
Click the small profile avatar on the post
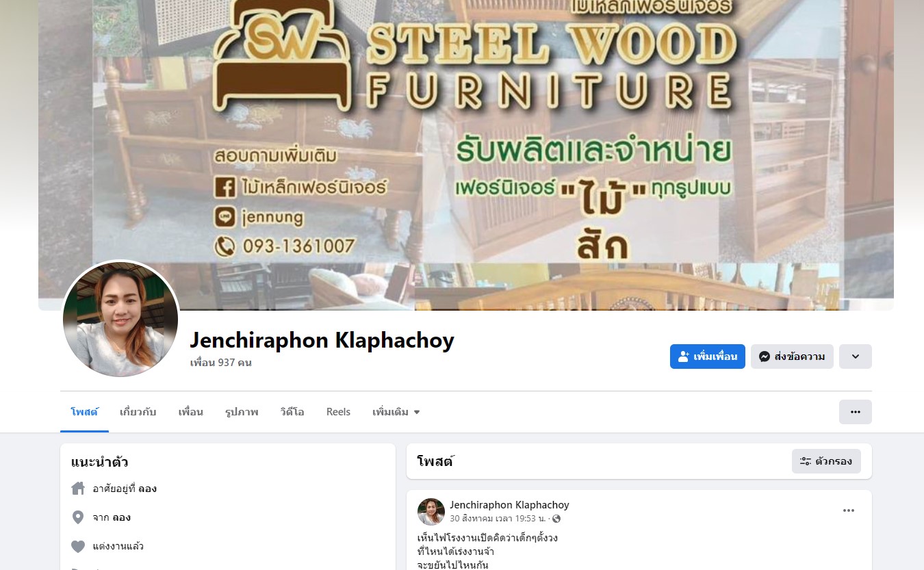click(431, 512)
